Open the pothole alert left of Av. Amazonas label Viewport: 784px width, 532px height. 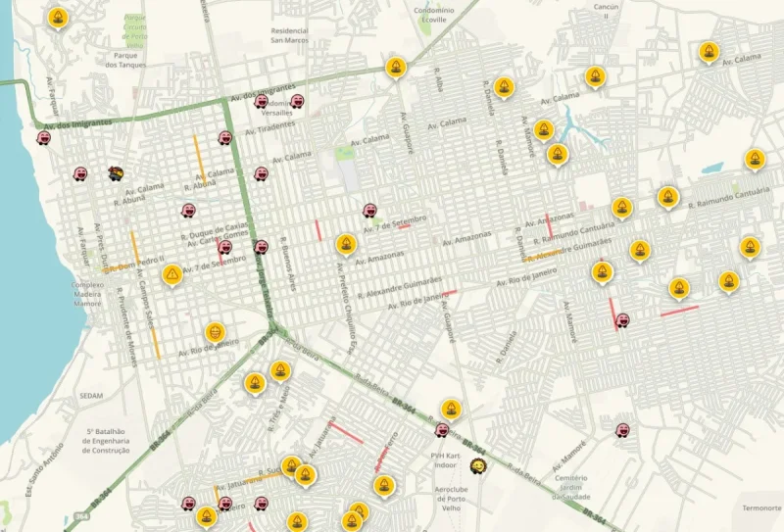[346, 245]
